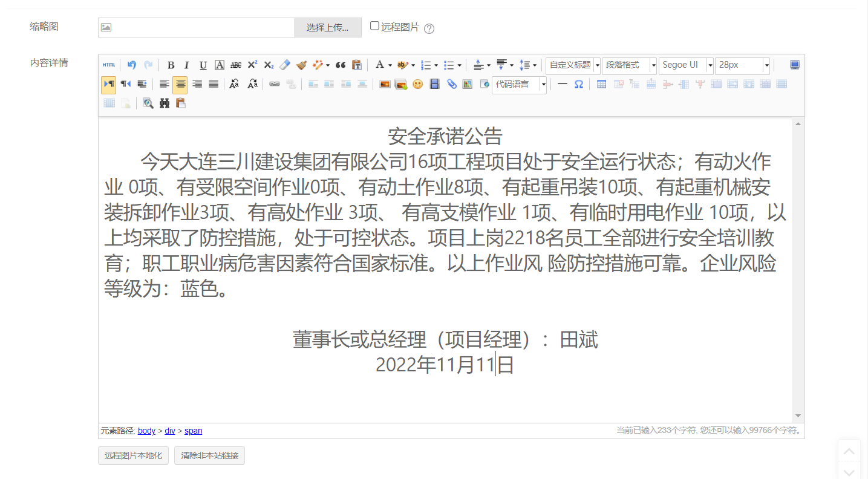
Task: Open the 自定义标题 dropdown
Action: pos(573,65)
